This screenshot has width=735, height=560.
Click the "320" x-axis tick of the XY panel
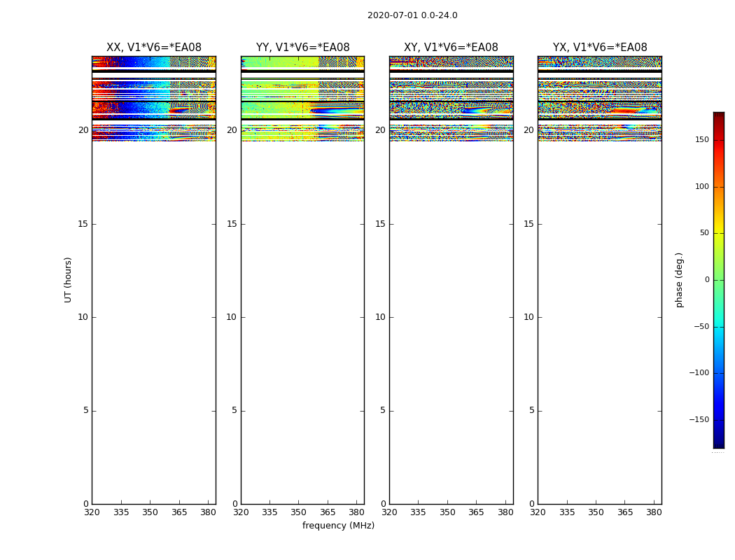point(389,512)
